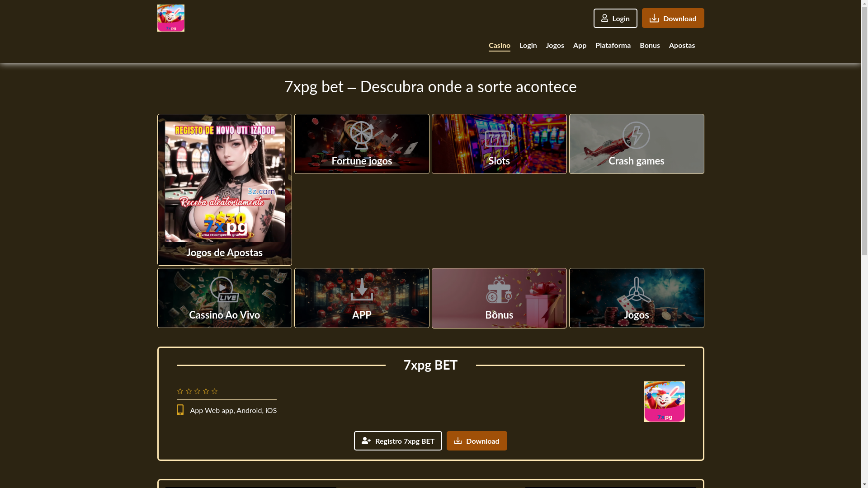The height and width of the screenshot is (488, 868).
Task: Go to Jogos in top navigation
Action: [x=555, y=45]
